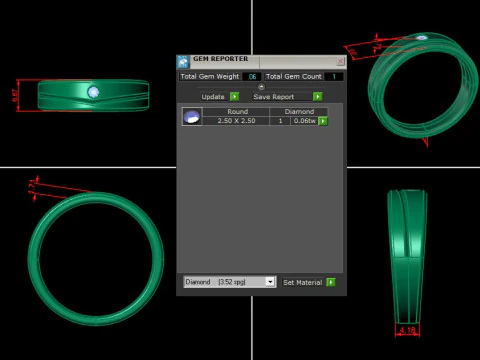
Task: Click the gem quantity cell showing 1
Action: point(280,121)
